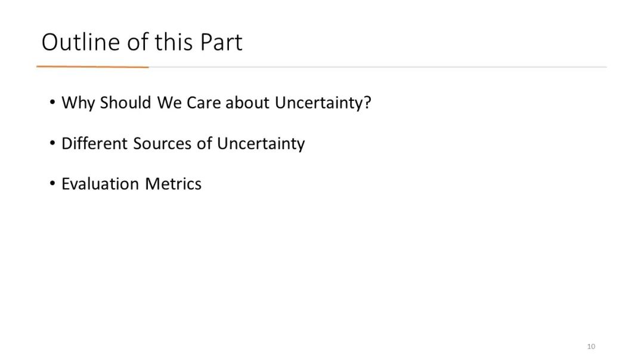Screen dimensions: 644x363
Task: Click the word 'Evaluation' in the third bullet
Action: (x=101, y=184)
